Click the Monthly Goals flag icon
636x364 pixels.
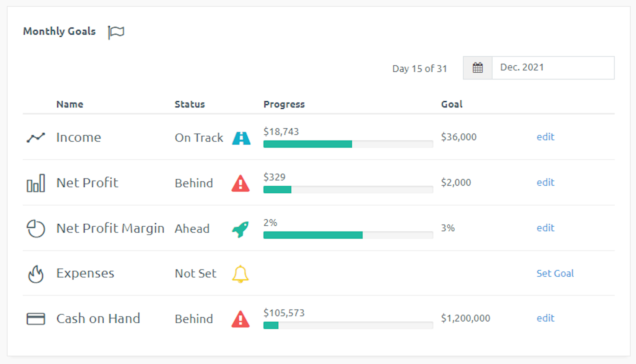(116, 32)
